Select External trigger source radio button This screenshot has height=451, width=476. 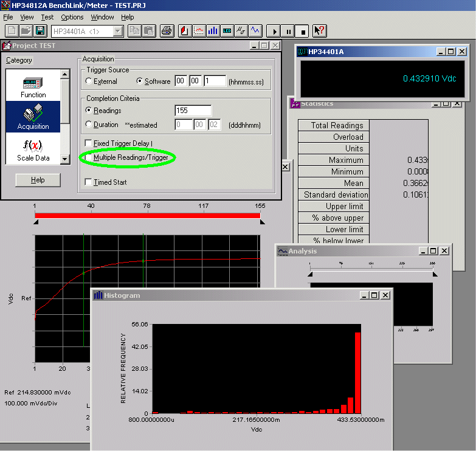[x=89, y=81]
